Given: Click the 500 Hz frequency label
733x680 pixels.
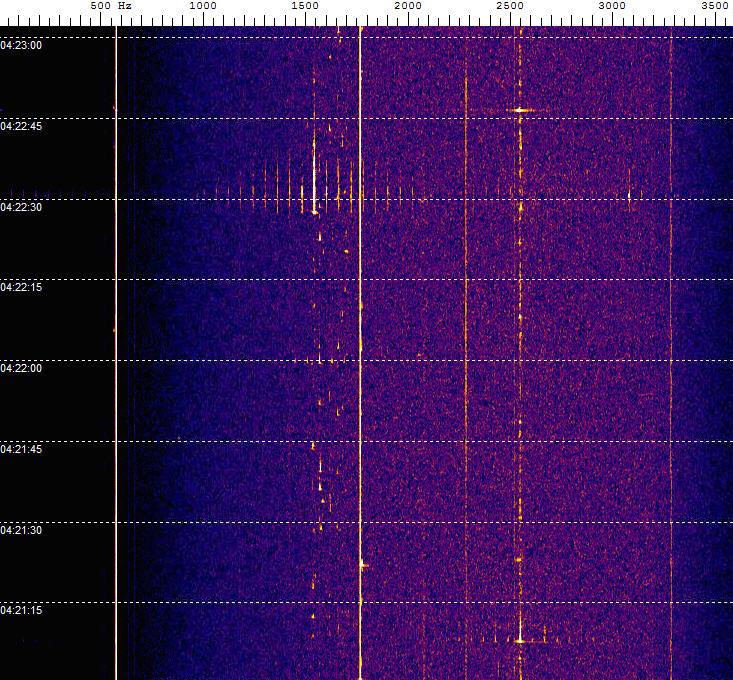Looking at the screenshot, I should click(x=111, y=6).
